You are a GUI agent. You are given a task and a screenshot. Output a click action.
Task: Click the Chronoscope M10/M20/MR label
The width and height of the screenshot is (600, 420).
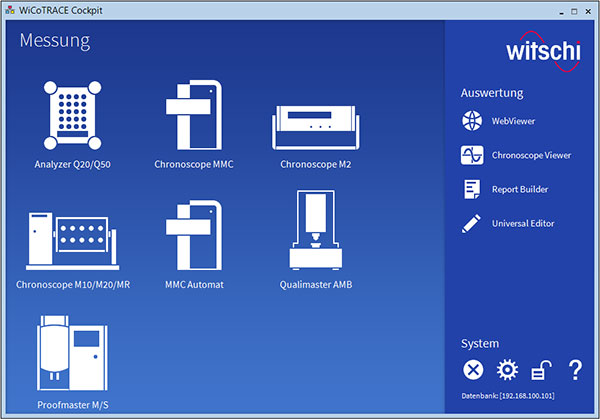point(73,285)
